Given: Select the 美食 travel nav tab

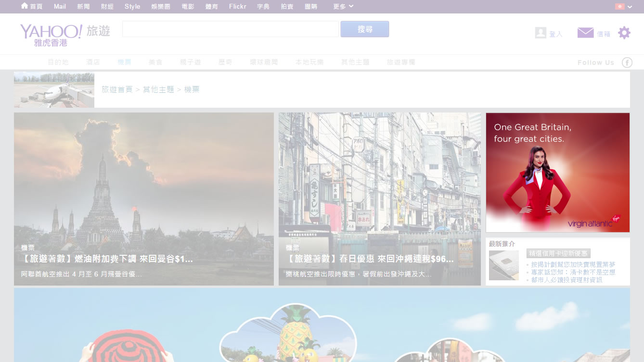Looking at the screenshot, I should tap(155, 62).
